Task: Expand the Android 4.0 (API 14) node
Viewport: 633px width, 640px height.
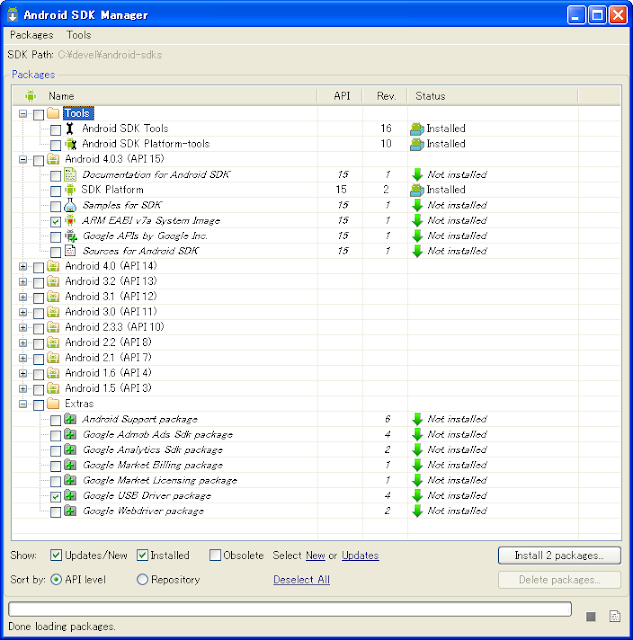Action: [x=23, y=267]
